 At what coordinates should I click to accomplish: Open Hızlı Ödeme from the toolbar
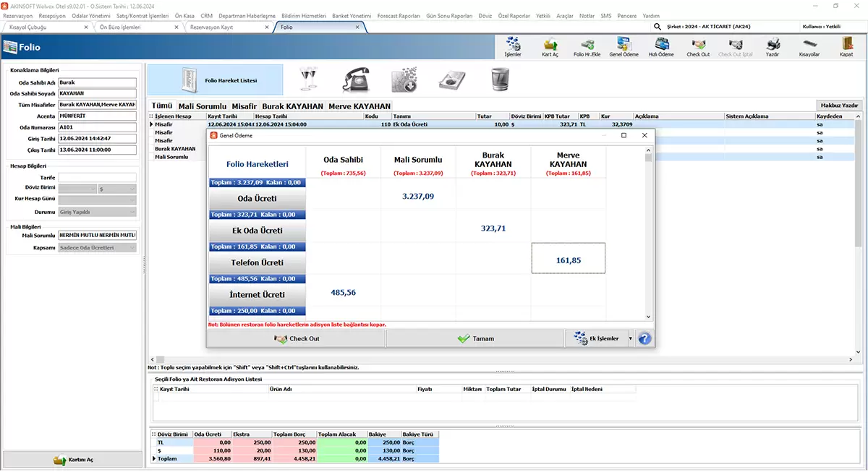pos(660,48)
